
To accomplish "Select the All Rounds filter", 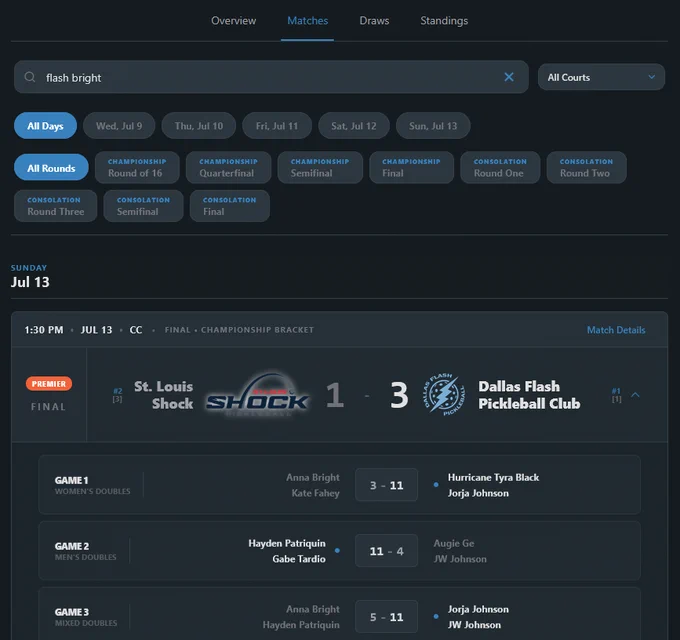I will [x=51, y=167].
